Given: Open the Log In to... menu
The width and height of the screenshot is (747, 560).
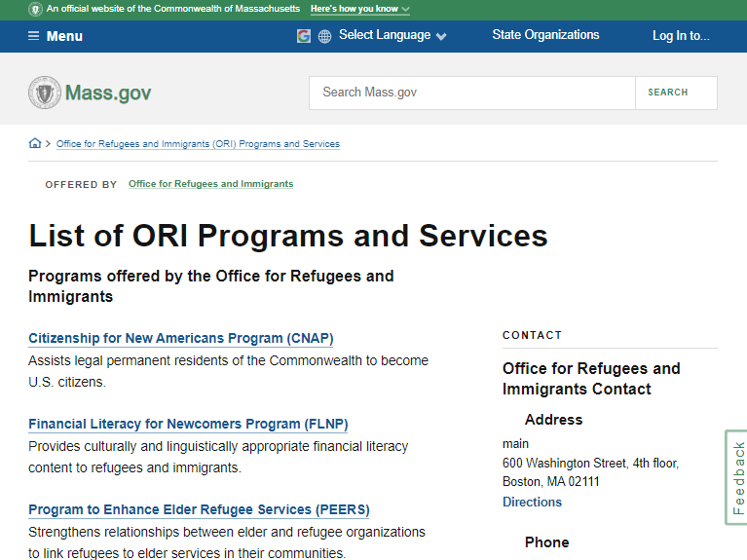Looking at the screenshot, I should [681, 36].
